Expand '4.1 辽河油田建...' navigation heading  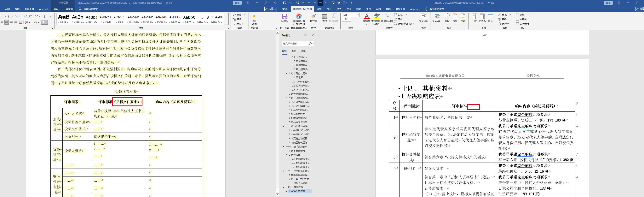(290, 102)
